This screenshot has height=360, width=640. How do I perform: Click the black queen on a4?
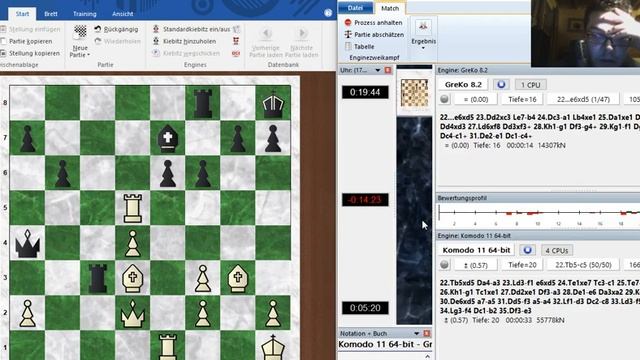pos(27,244)
